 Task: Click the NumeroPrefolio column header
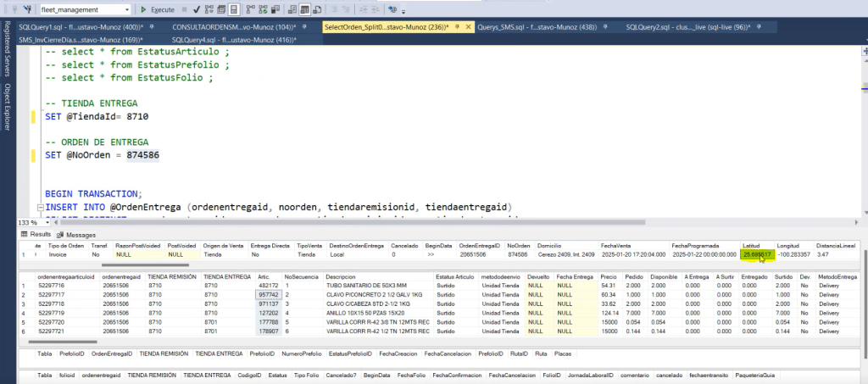tap(301, 353)
